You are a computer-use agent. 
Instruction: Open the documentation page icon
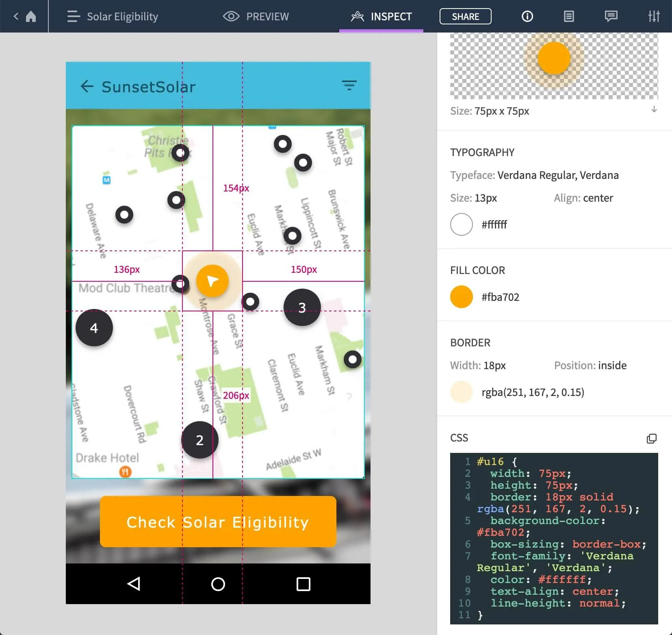coord(569,16)
